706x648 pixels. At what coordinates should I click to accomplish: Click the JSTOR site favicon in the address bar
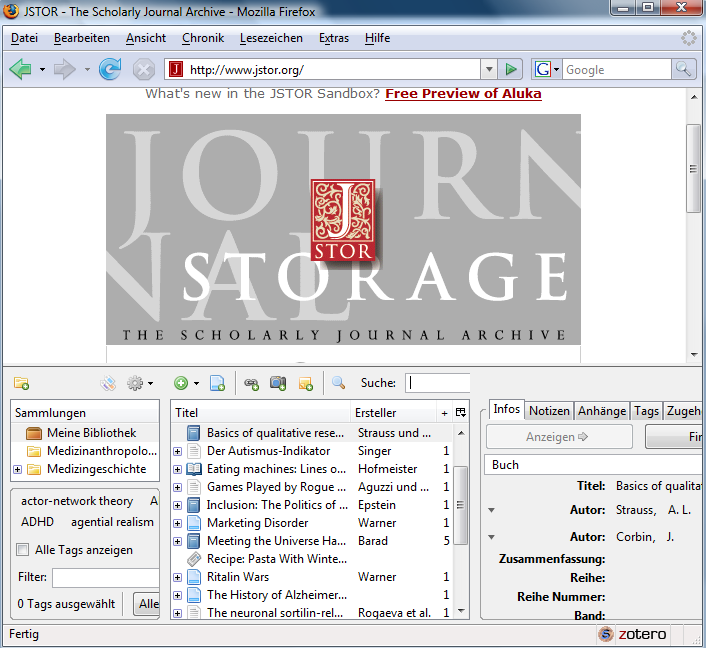176,69
